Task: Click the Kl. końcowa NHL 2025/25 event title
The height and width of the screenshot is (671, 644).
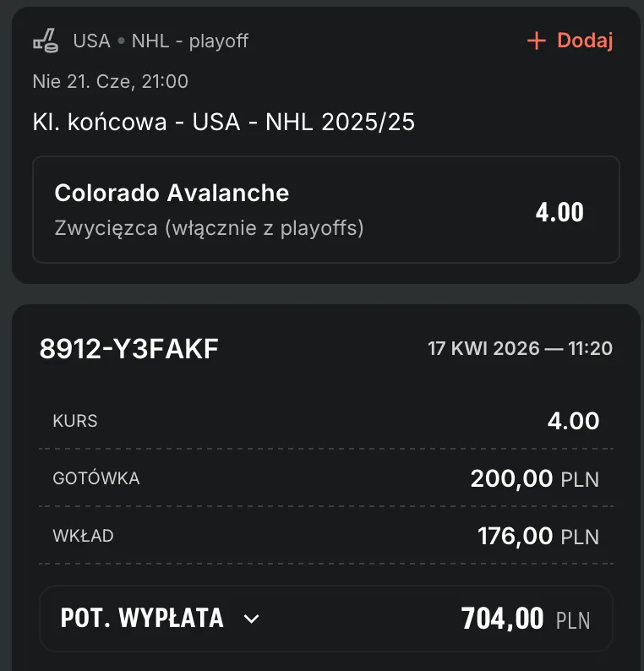Action: (x=223, y=123)
